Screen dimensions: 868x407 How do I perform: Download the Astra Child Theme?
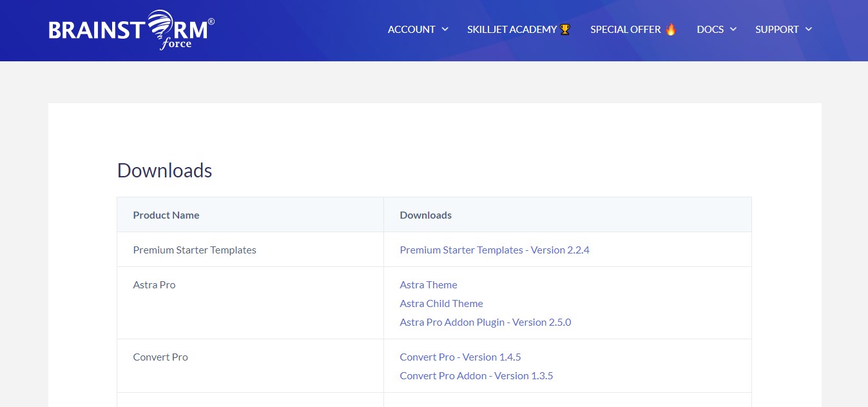[x=441, y=303]
